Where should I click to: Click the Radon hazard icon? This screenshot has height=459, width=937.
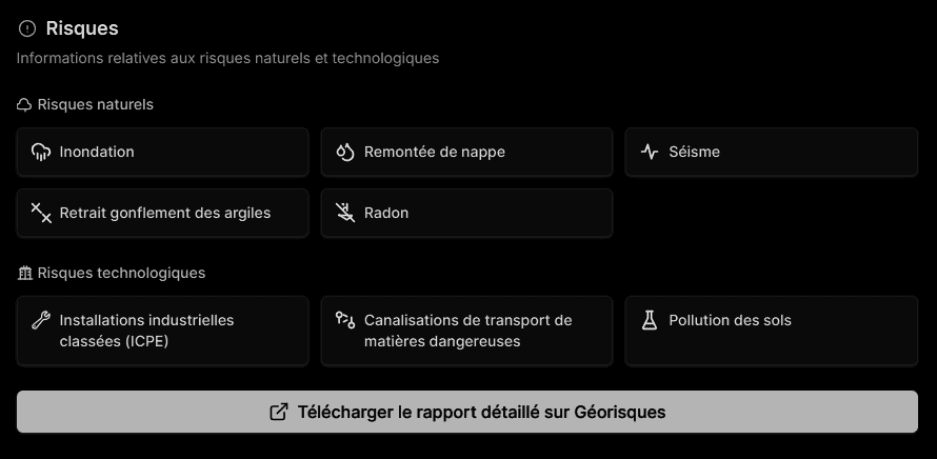click(x=345, y=212)
